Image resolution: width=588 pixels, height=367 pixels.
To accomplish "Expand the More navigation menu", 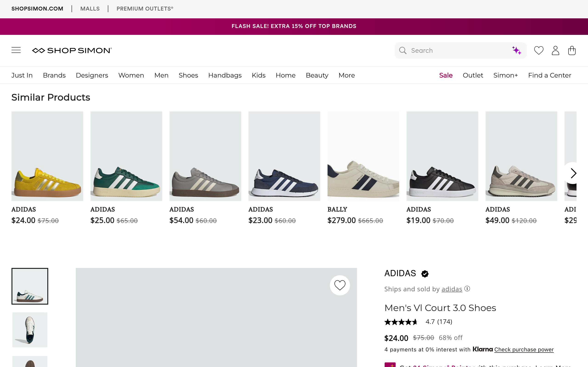I will pyautogui.click(x=346, y=75).
